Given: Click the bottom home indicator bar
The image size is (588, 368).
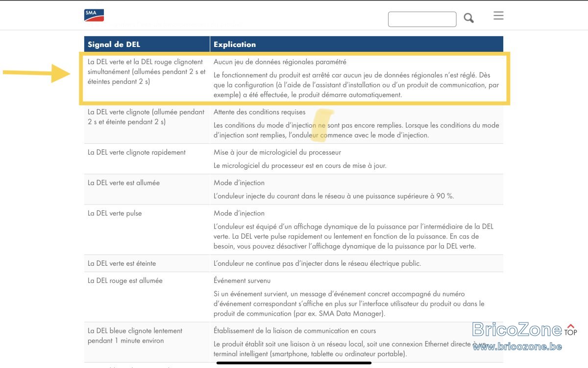Looking at the screenshot, I should click(x=294, y=363).
